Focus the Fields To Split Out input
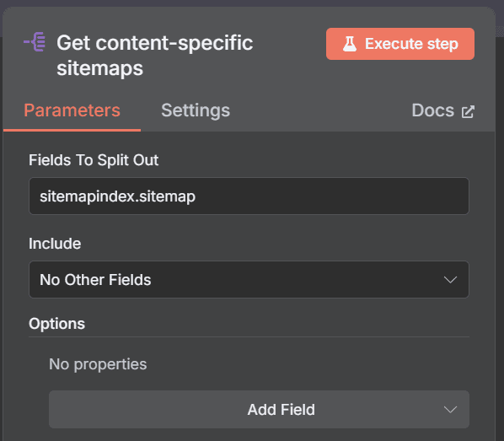The height and width of the screenshot is (441, 504). click(x=249, y=196)
